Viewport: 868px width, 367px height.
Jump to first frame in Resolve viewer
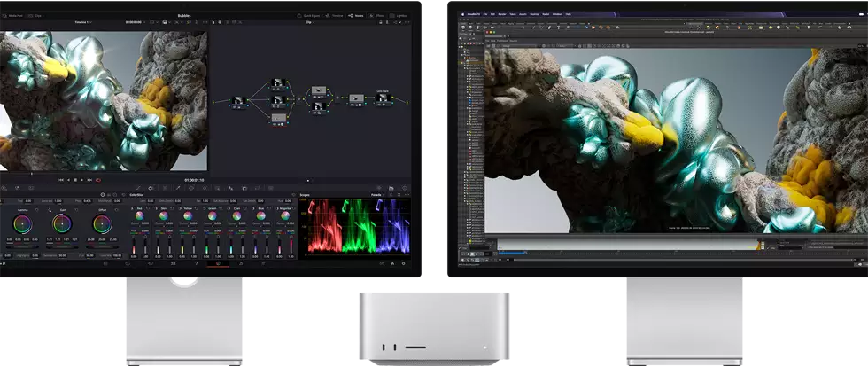(61, 180)
